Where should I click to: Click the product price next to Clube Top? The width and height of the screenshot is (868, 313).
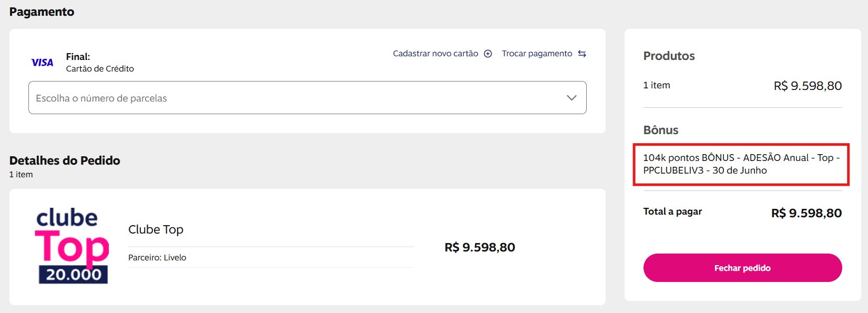[479, 247]
